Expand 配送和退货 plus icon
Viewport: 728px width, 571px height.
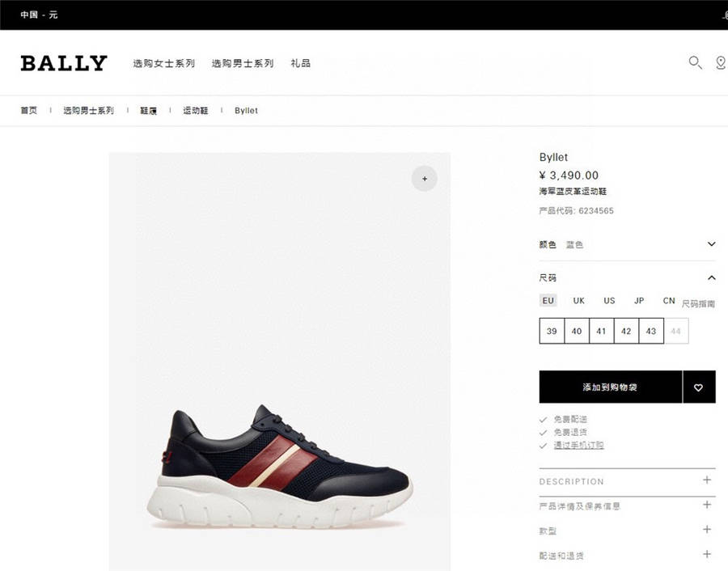click(707, 554)
